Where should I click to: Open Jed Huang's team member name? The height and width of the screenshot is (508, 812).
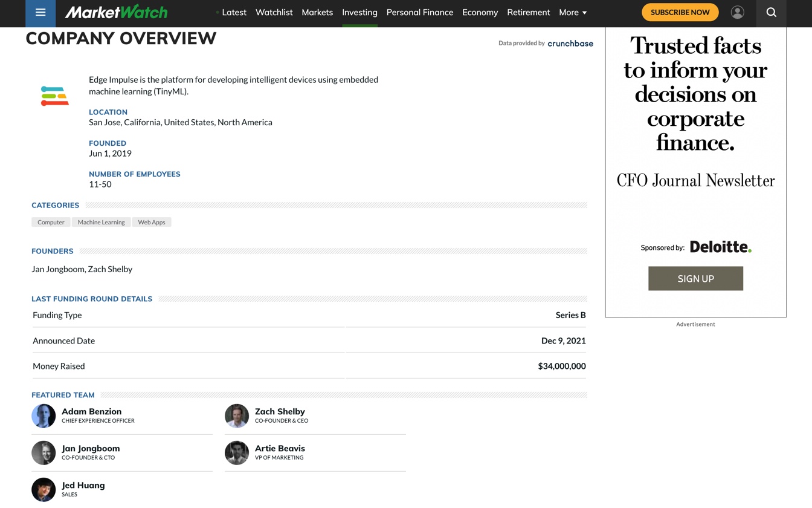[x=83, y=485]
